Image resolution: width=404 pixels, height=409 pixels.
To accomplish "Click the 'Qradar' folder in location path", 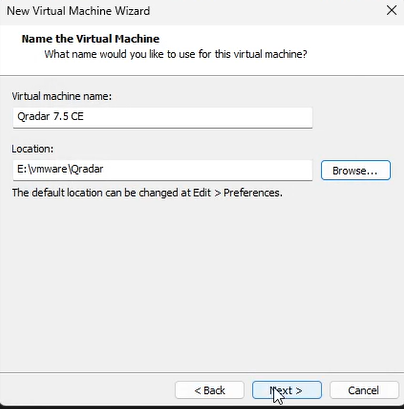I will [87, 169].
